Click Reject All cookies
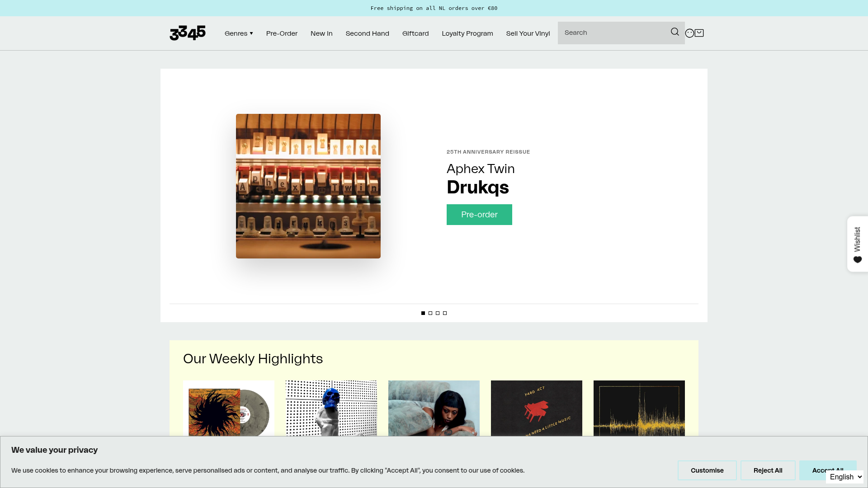This screenshot has width=868, height=488. [x=768, y=470]
